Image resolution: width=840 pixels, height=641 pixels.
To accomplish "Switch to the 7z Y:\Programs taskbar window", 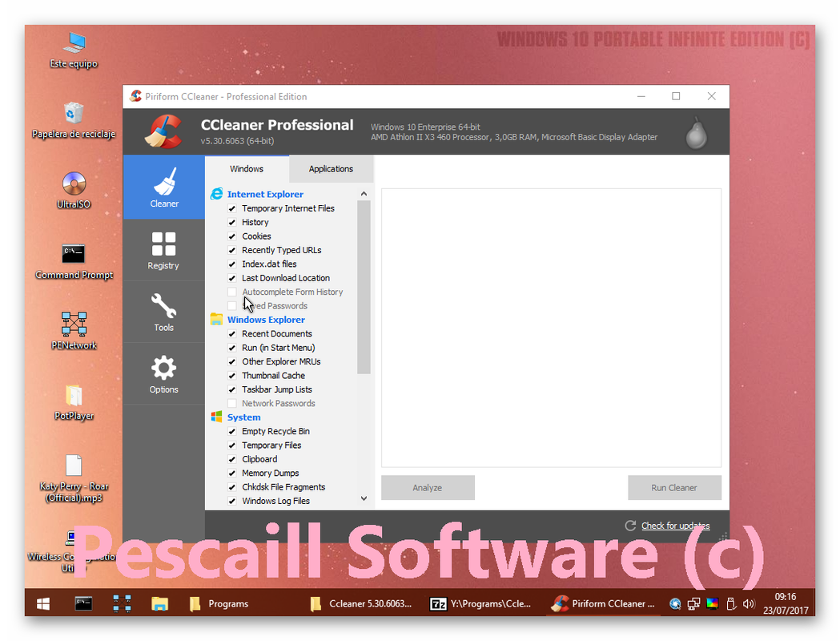I will click(481, 604).
